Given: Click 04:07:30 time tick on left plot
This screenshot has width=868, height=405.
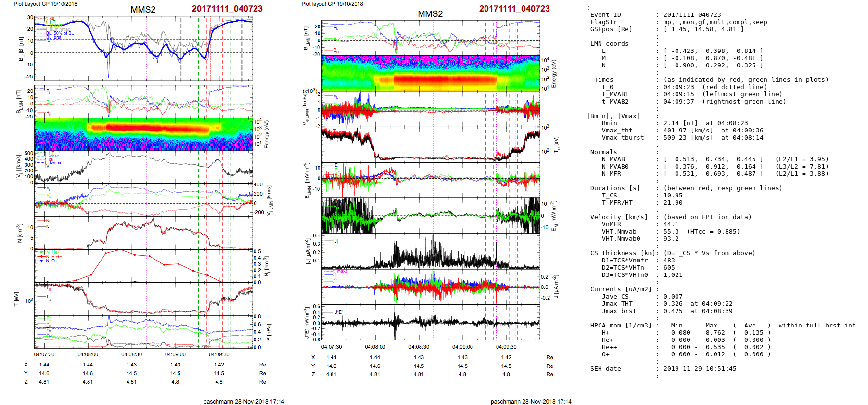Looking at the screenshot, I should 44,354.
